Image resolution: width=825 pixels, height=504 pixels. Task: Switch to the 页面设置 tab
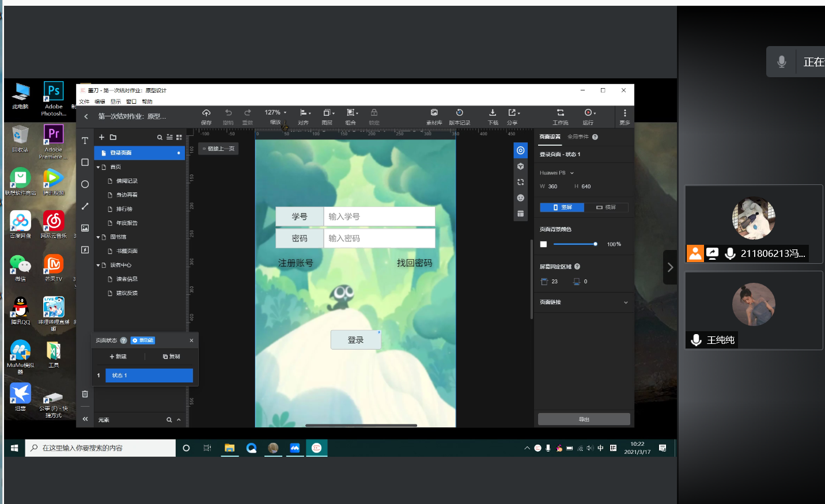[550, 137]
